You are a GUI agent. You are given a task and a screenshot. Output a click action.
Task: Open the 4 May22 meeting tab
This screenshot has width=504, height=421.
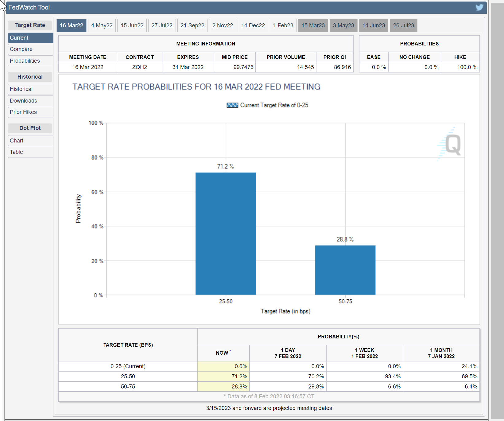pyautogui.click(x=102, y=25)
